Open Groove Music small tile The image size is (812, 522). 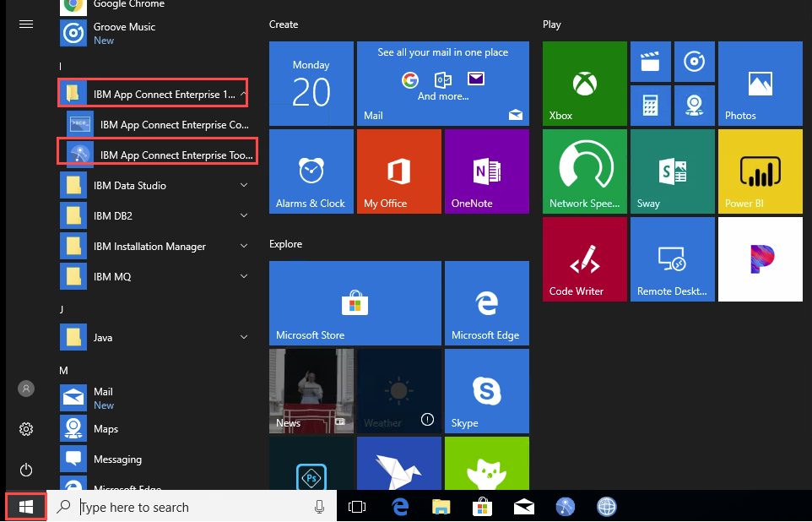(695, 62)
